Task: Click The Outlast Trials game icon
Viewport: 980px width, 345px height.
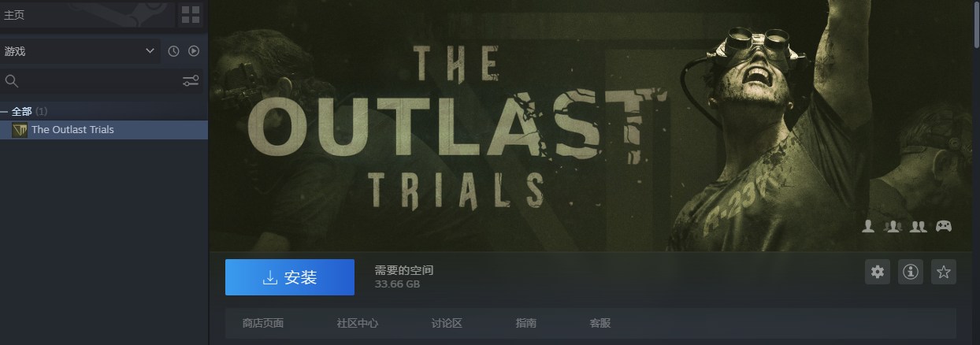Action: tap(20, 130)
